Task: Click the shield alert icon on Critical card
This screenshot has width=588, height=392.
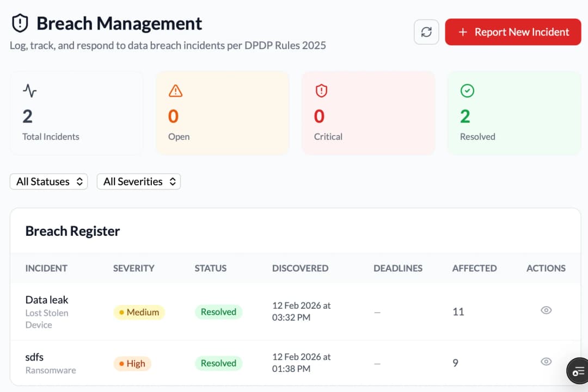Action: click(x=321, y=91)
